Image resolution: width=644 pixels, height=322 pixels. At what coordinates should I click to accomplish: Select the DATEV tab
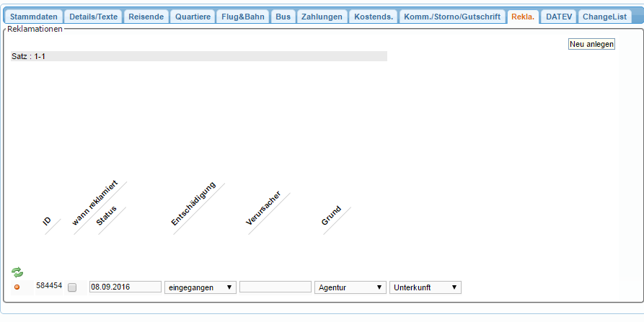[x=559, y=17]
